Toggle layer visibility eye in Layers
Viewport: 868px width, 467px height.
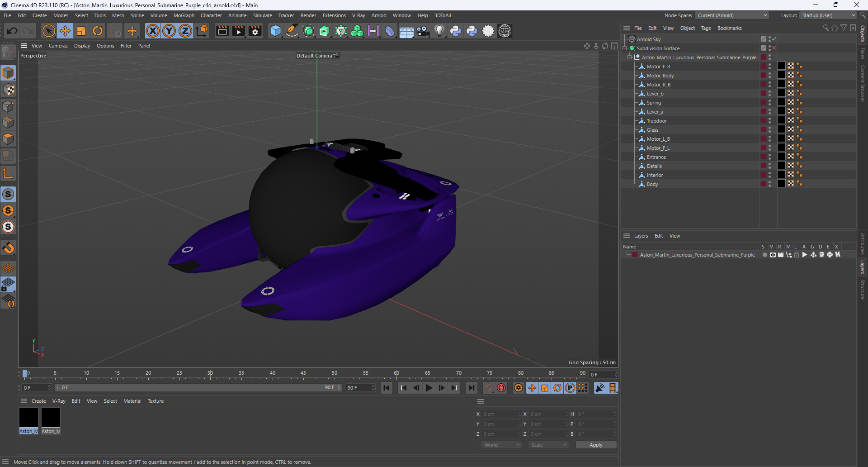click(773, 255)
